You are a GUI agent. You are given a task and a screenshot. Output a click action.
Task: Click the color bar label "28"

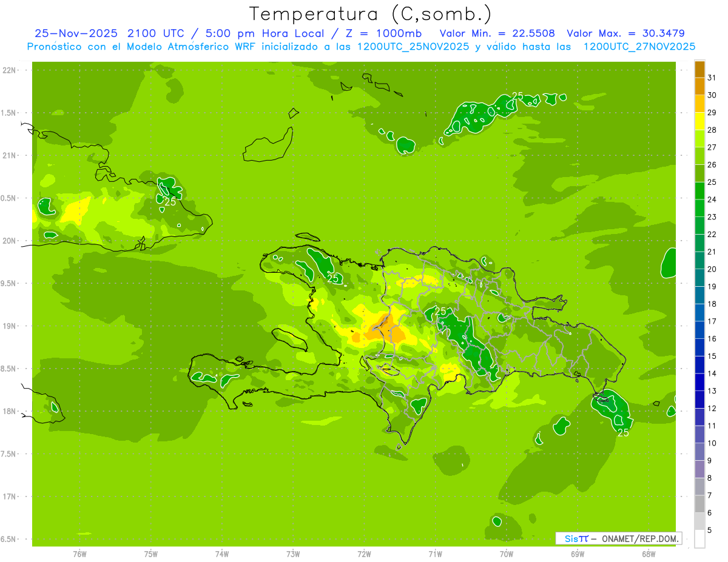tap(712, 130)
